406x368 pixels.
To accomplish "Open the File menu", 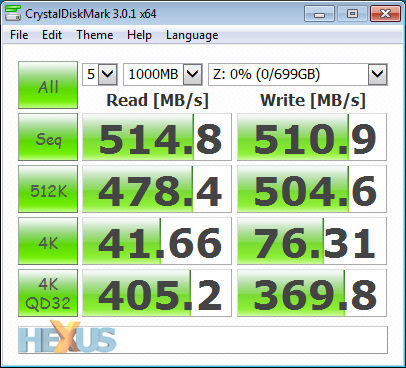I will 19,35.
